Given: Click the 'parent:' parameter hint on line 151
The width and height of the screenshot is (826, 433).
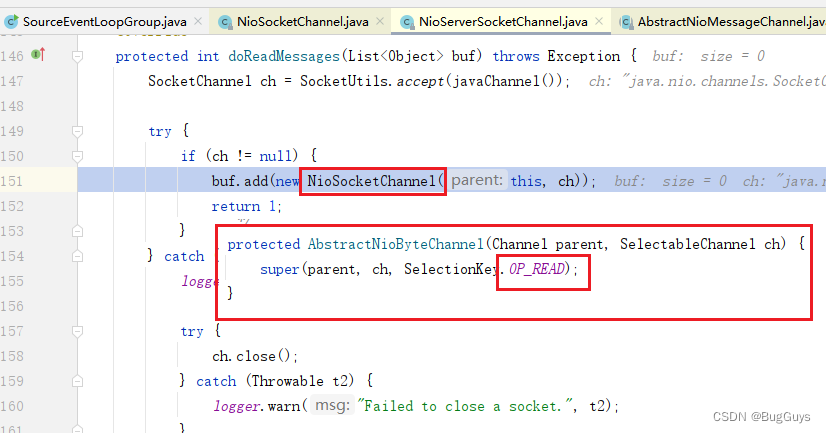Looking at the screenshot, I should click(477, 181).
